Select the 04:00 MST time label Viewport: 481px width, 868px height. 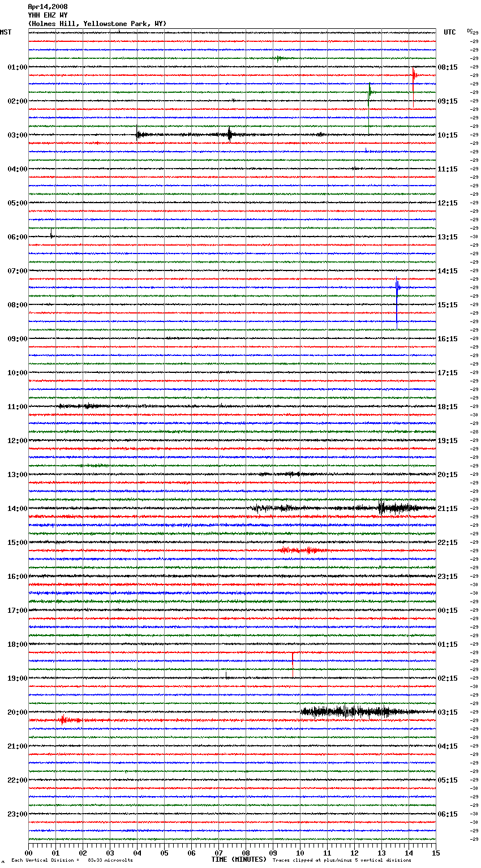17,169
